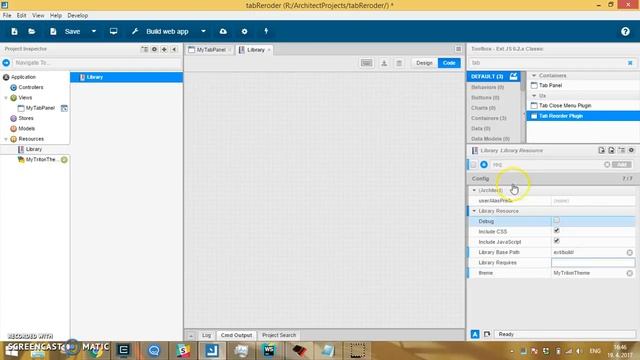
Task: Click the Navigate To input field
Action: pyautogui.click(x=97, y=63)
